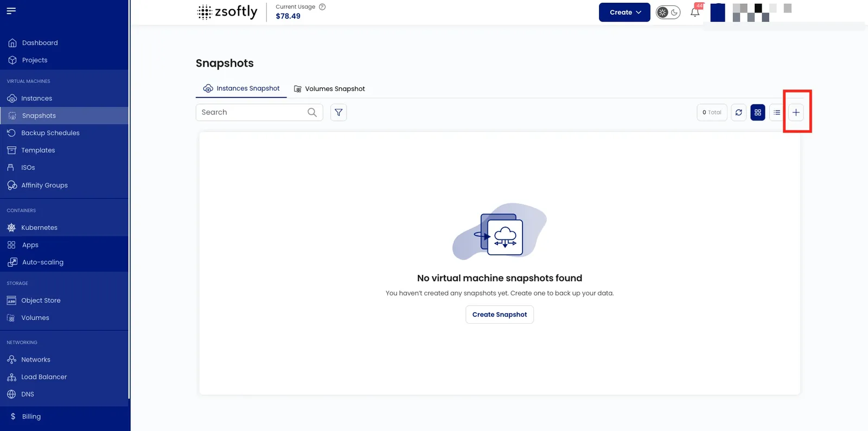Switch to Instances Snapshot tab
This screenshot has height=431, width=868.
click(241, 88)
